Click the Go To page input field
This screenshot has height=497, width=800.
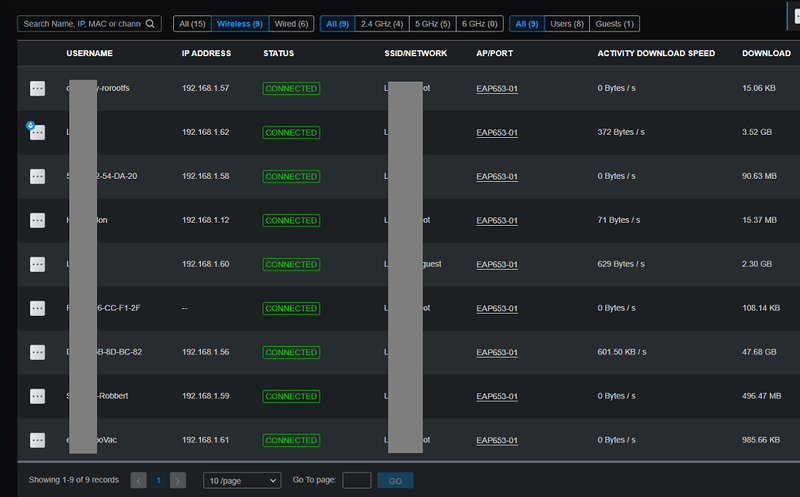tap(357, 480)
